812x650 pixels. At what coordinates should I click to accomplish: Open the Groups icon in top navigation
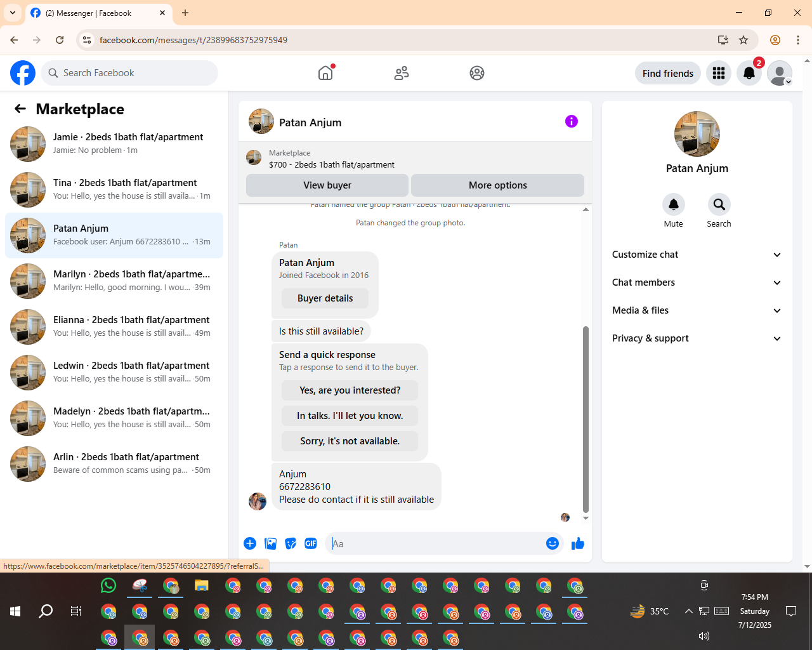pyautogui.click(x=477, y=73)
